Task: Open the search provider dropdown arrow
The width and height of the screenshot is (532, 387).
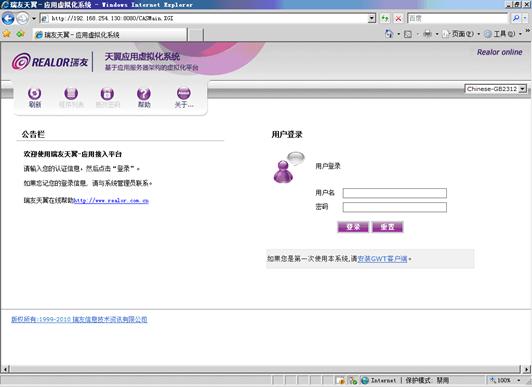Action: [x=525, y=18]
